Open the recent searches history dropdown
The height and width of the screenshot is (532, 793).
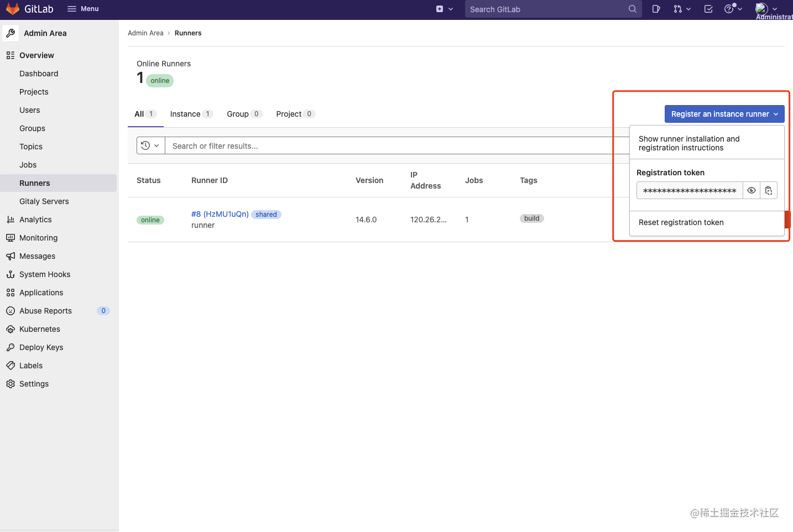pyautogui.click(x=150, y=145)
